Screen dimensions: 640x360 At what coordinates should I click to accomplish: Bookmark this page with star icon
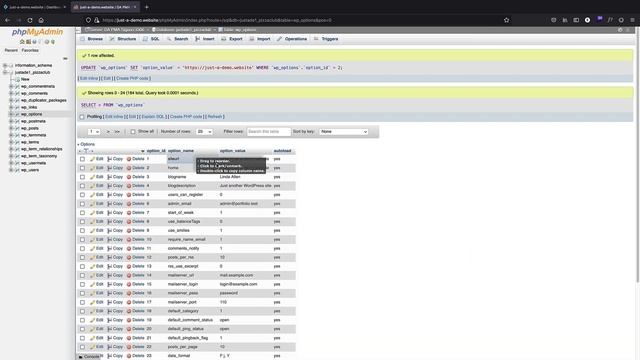pos(507,20)
